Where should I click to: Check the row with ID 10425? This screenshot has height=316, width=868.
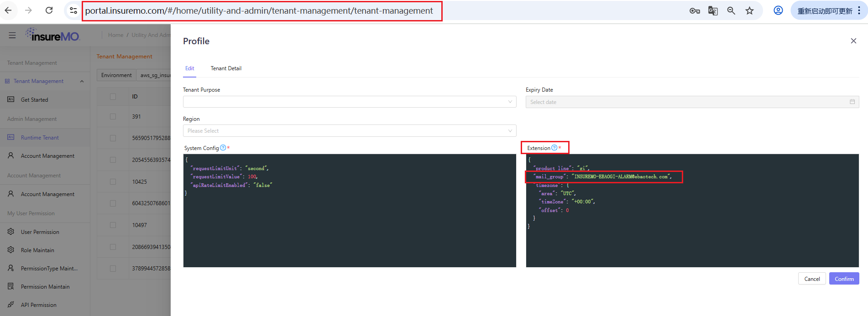tap(113, 181)
